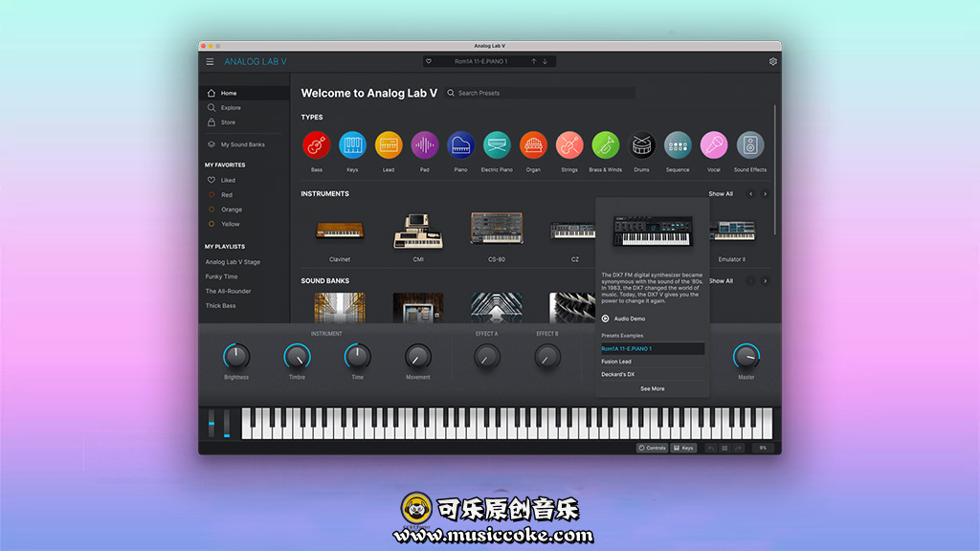
Task: Load Rom1A 11-E.PIANO 1 preset example
Action: click(653, 348)
